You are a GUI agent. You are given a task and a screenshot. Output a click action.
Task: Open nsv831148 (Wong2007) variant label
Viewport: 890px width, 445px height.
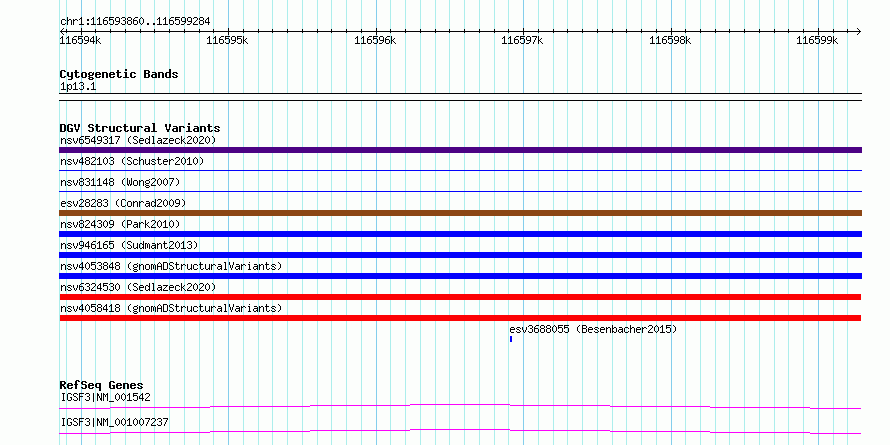(x=120, y=182)
